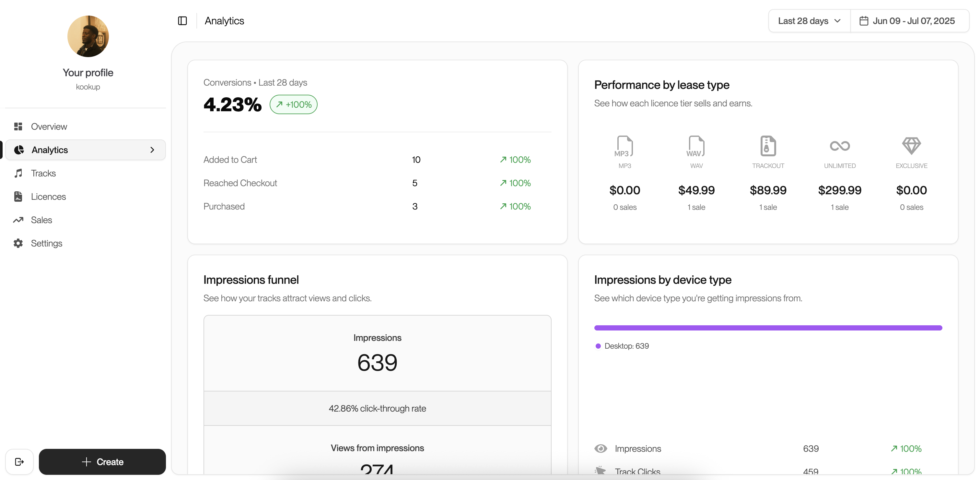Image resolution: width=980 pixels, height=480 pixels.
Task: Click the Views from impressions label
Action: (377, 448)
